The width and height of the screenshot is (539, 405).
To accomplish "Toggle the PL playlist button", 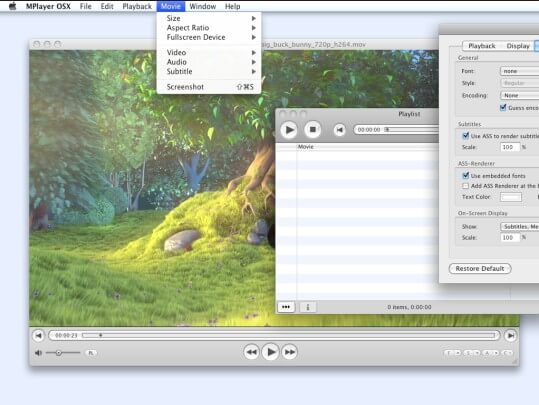I will coord(91,353).
